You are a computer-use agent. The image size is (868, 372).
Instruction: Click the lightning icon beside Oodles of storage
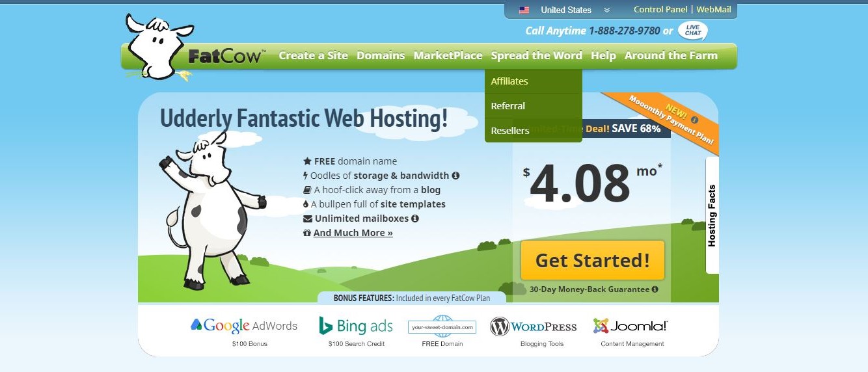tap(306, 176)
